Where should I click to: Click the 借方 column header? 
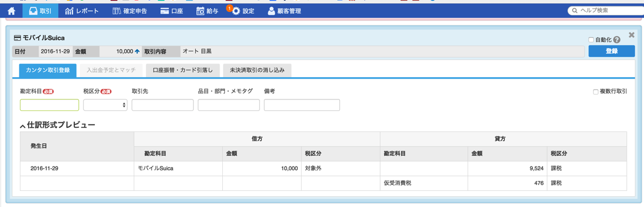(x=257, y=139)
